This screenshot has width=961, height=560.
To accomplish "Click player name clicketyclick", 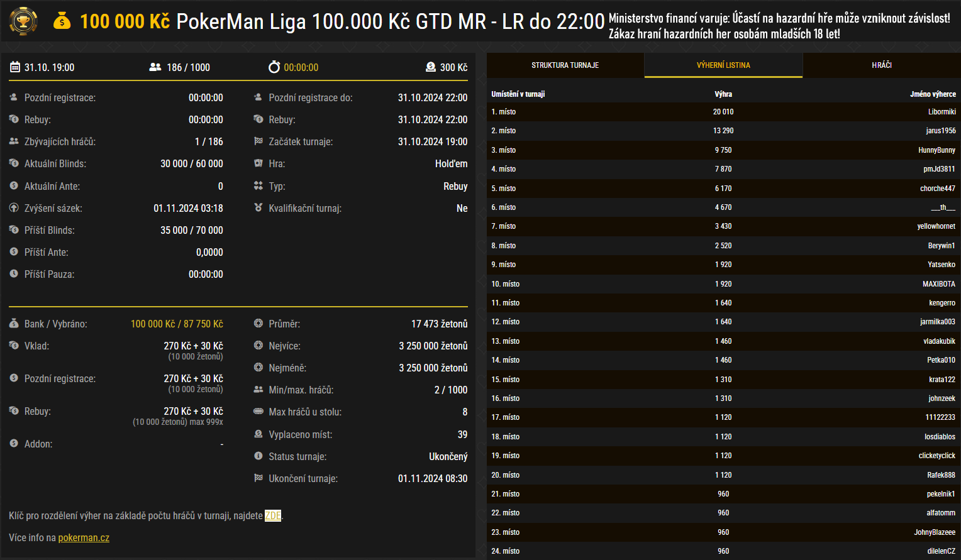I will pyautogui.click(x=937, y=456).
